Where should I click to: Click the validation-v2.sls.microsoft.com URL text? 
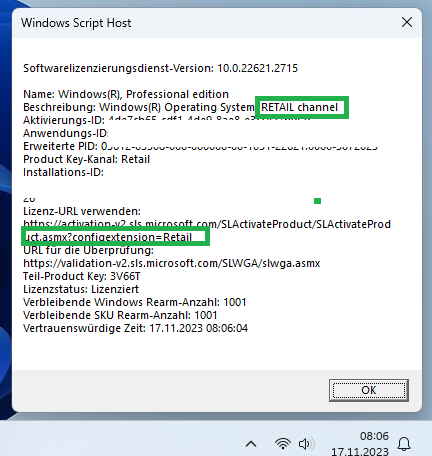[172, 263]
